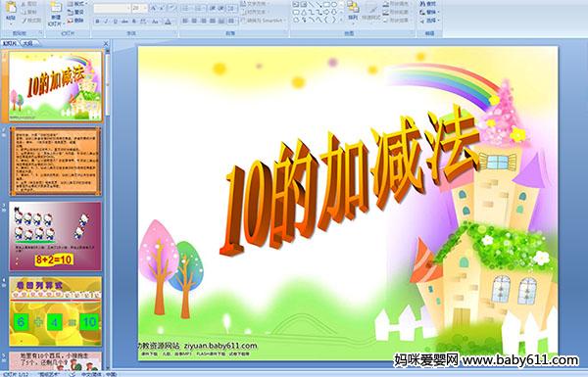588x377 pixels.
Task: Center text in paragraph group
Action: click(194, 21)
